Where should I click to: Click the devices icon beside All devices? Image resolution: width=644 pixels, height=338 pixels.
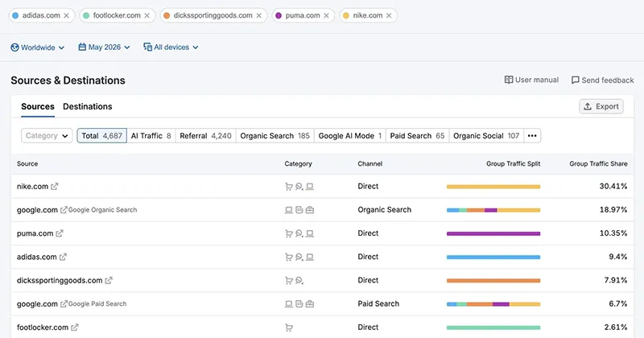(x=147, y=47)
